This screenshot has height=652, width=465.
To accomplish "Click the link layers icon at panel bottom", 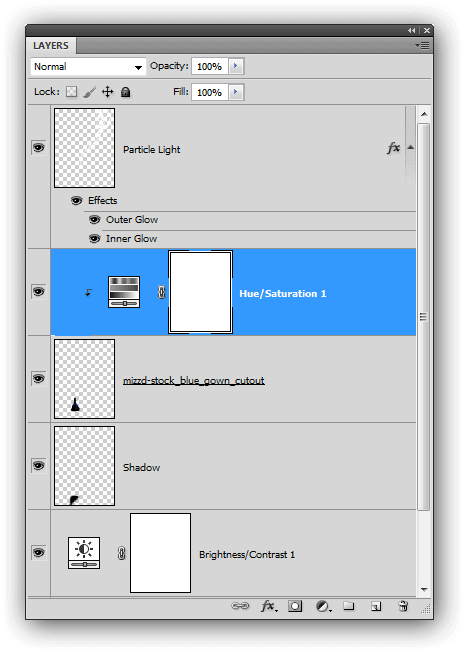I will pos(240,606).
